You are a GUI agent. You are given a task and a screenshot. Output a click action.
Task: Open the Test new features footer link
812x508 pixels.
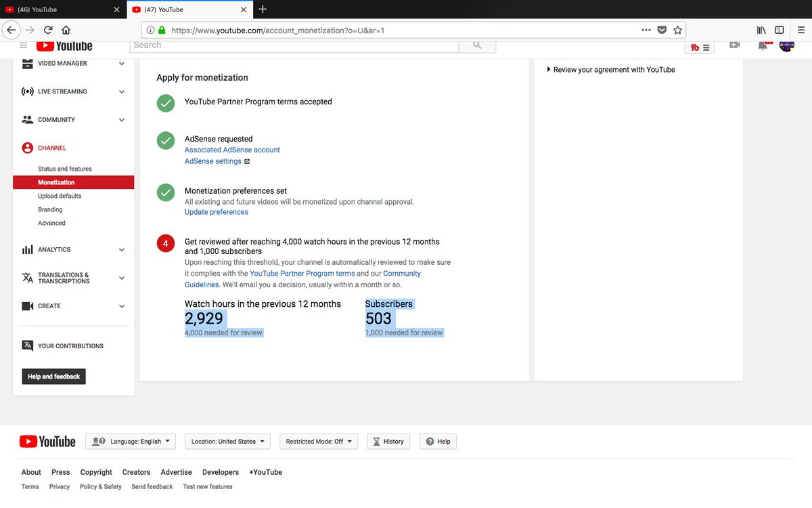(x=208, y=486)
